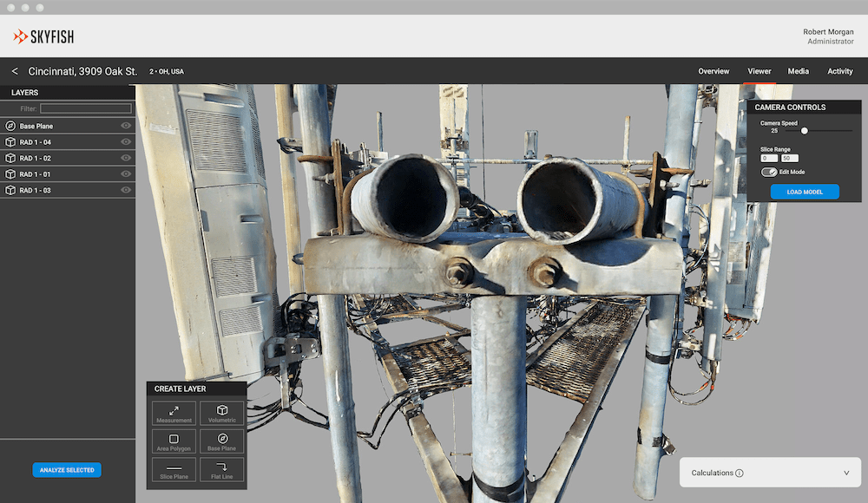Click the Base Plane compass icon in Layers
This screenshot has width=868, height=503.
pos(10,126)
